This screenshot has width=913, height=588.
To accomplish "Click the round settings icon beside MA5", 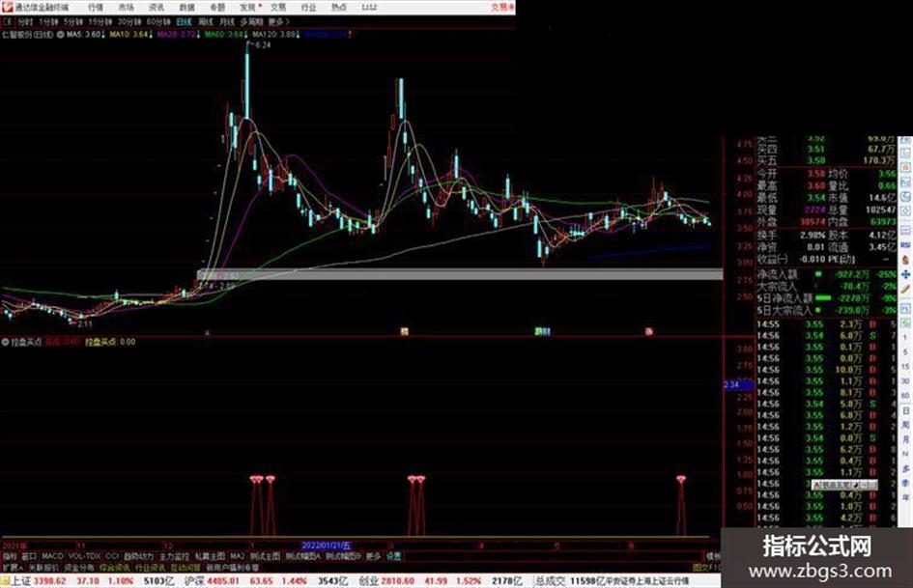I will pyautogui.click(x=61, y=35).
